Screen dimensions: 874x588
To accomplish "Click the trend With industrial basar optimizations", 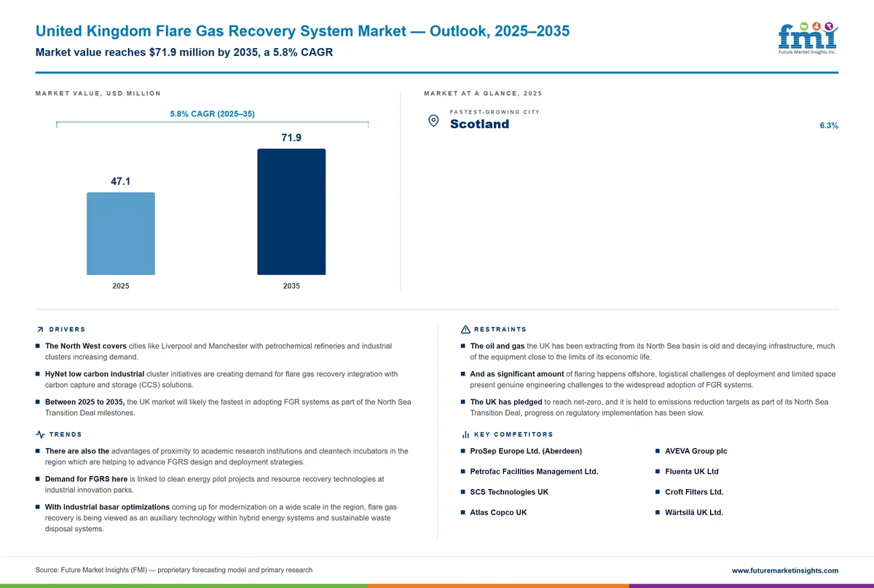I will point(221,517).
